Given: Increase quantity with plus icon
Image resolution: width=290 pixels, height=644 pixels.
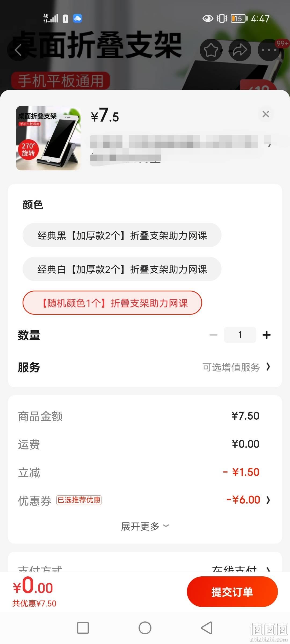Looking at the screenshot, I should tap(267, 335).
